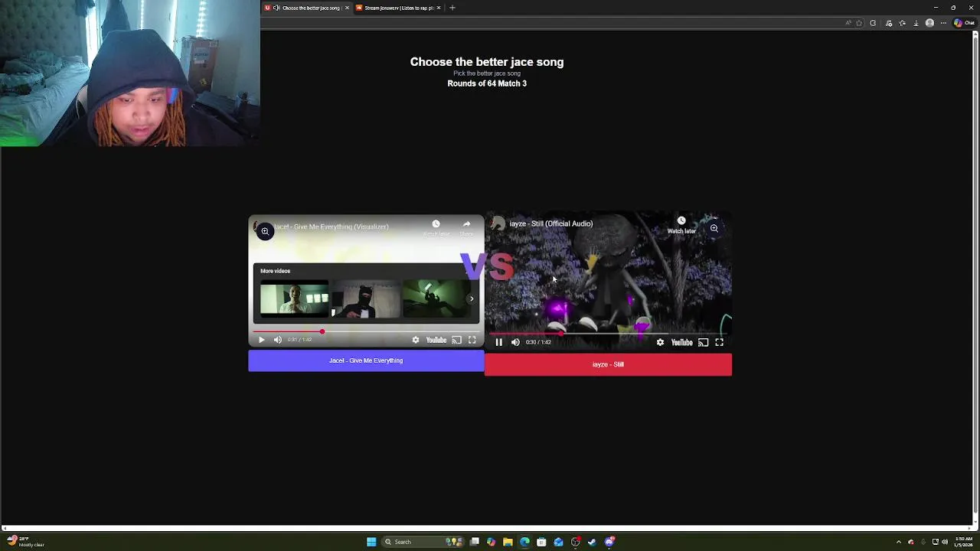The height and width of the screenshot is (551, 980).
Task: Open Steam from taskbar
Action: coord(592,542)
